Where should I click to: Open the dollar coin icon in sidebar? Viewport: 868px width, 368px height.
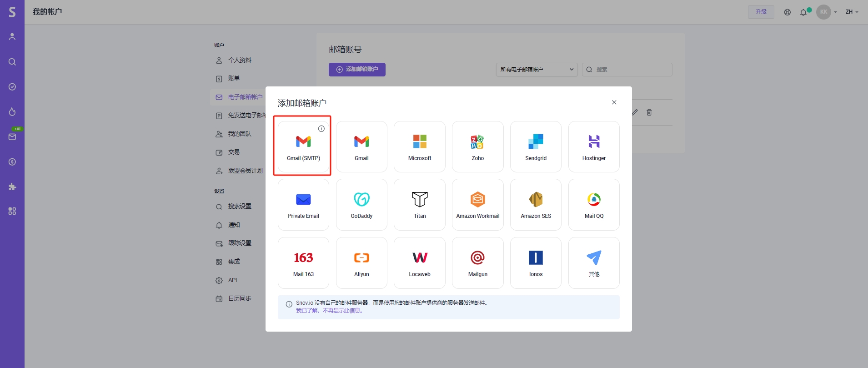pyautogui.click(x=12, y=162)
